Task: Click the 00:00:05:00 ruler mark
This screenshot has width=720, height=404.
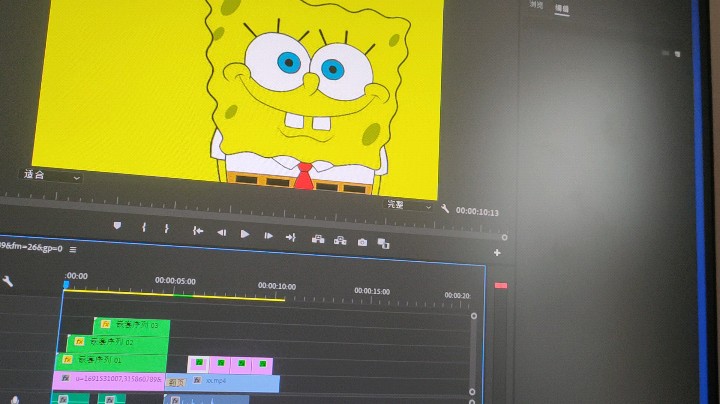Action: click(x=175, y=281)
